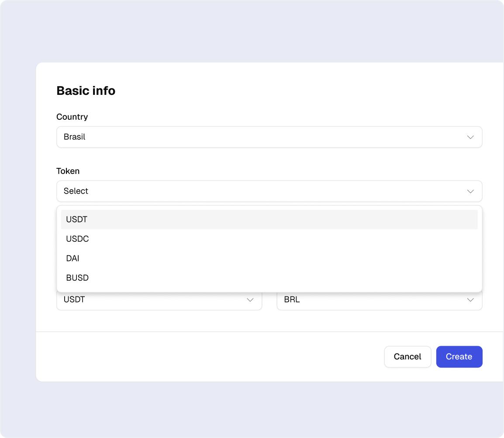Open the Country dropdown showing Brasil

[269, 137]
